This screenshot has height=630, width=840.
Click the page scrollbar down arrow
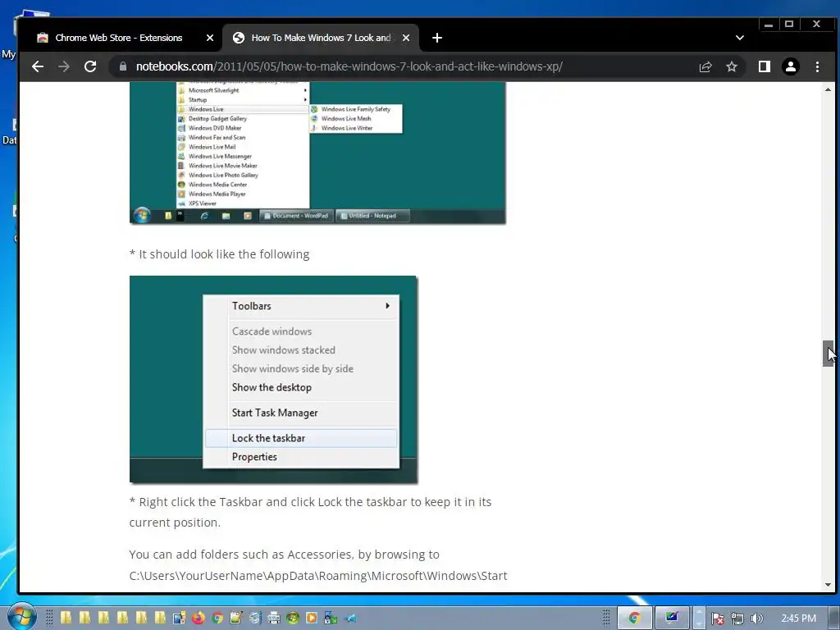(x=829, y=586)
